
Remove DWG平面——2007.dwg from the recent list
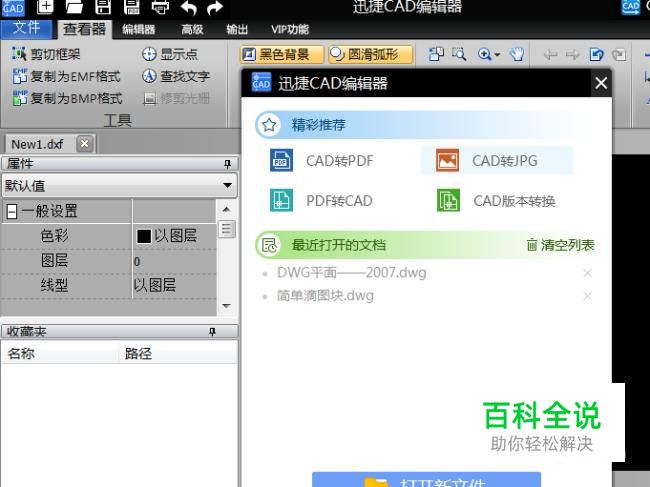click(587, 273)
